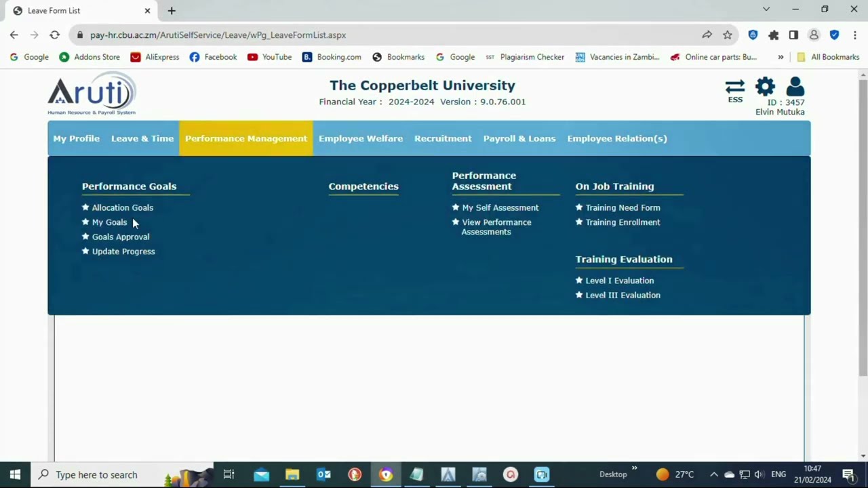Go back with the browser back arrow
Viewport: 868px width, 488px height.
pyautogui.click(x=14, y=35)
